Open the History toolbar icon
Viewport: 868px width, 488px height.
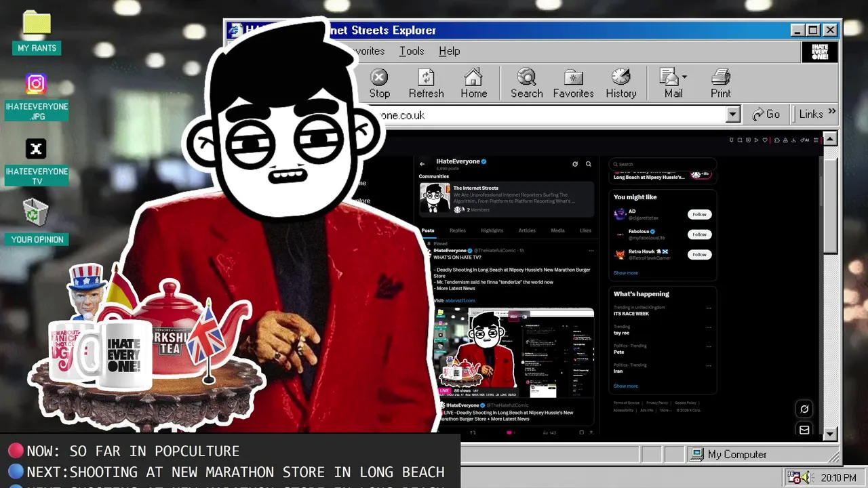620,84
